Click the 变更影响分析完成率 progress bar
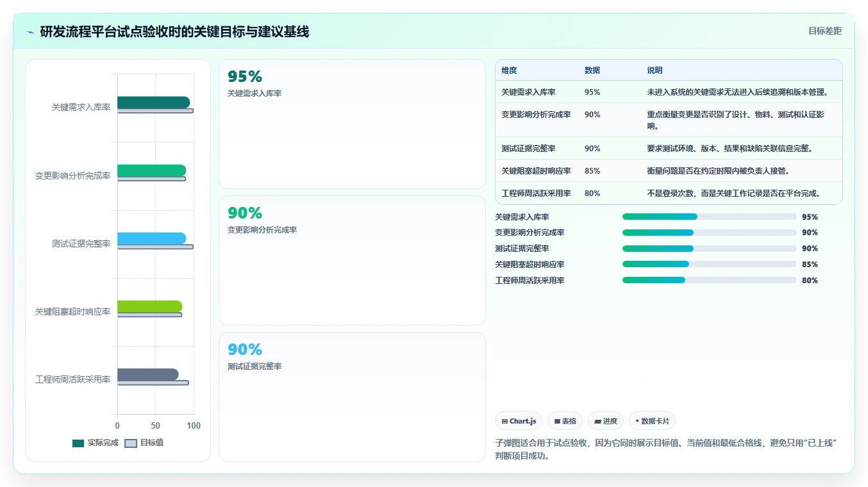This screenshot has width=868, height=487. click(709, 233)
